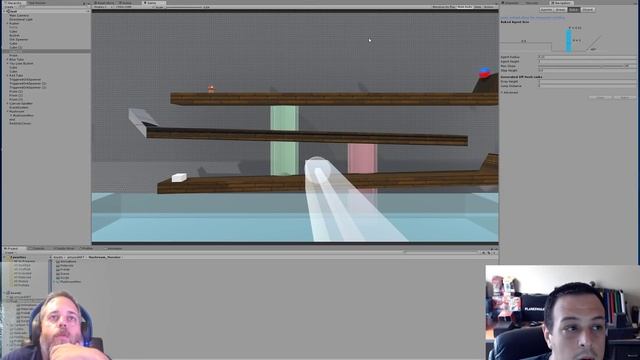The height and width of the screenshot is (360, 640).
Task: Click the Hierarchy panel lock icon
Action: click(84, 4)
